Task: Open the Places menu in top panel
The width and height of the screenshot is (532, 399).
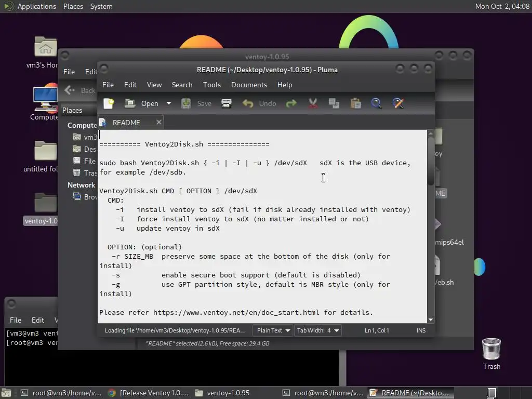Action: pyautogui.click(x=73, y=6)
